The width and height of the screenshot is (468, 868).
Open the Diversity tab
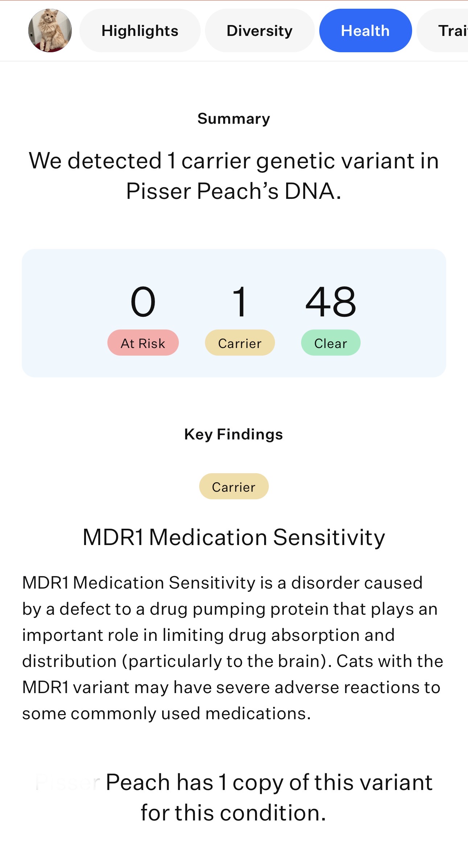[260, 30]
